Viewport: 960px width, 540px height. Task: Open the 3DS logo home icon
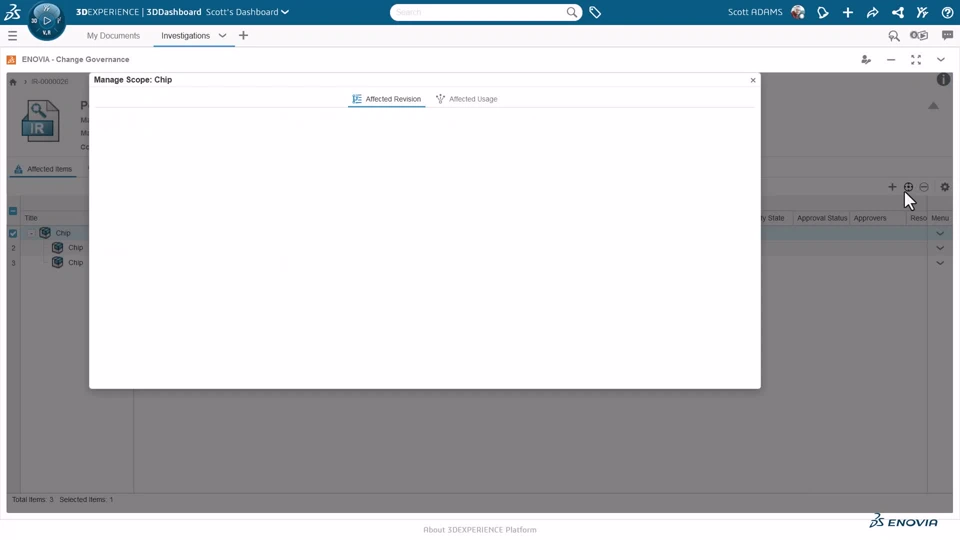(12, 12)
